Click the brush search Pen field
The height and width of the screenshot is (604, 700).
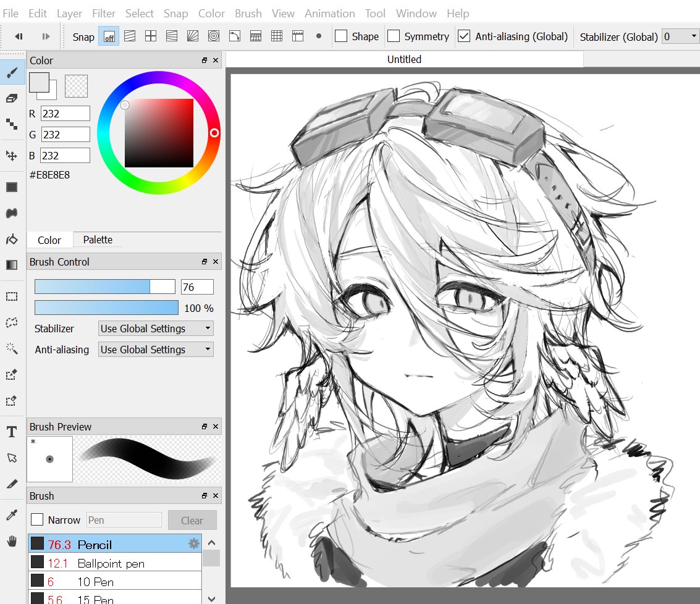[124, 520]
